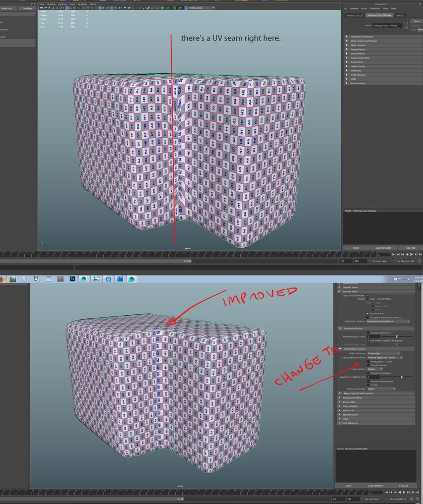Screen dimensions: 423x504
Task: Switch to the stretchcpCube110 transform tab
Action: coord(354,16)
